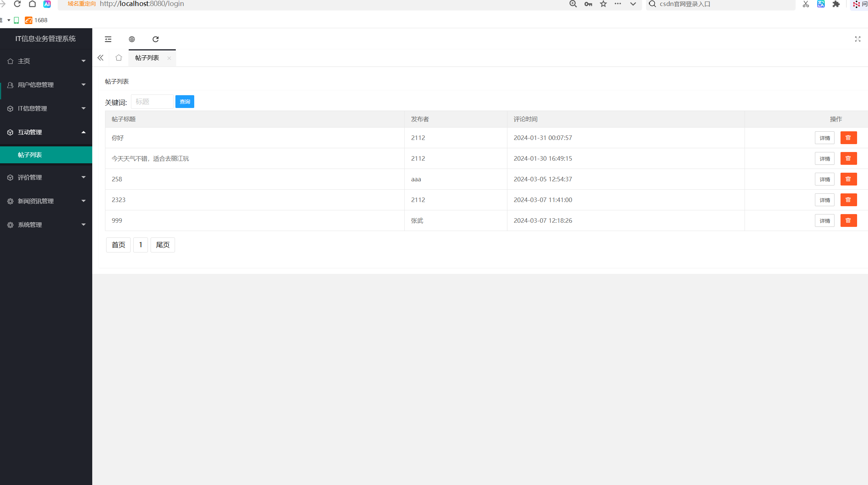Click the refresh icon in the admin toolbar
Screen dimensions: 868x485
pos(155,39)
